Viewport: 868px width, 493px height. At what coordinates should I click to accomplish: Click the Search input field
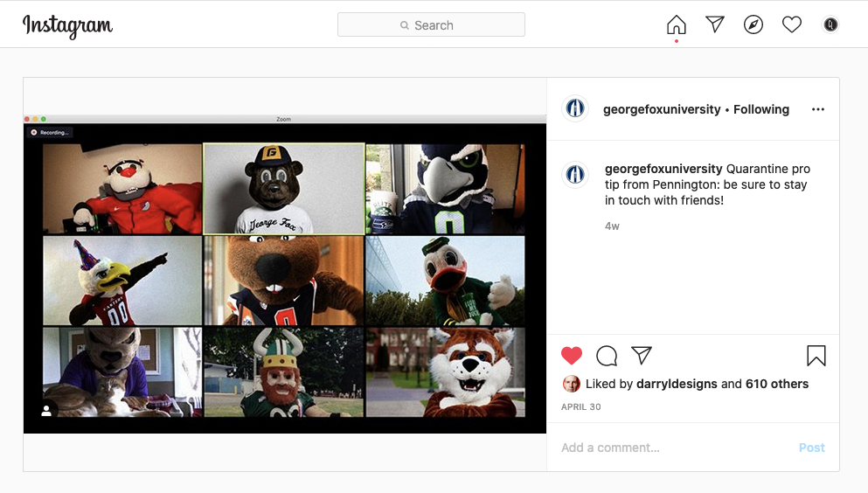point(431,24)
